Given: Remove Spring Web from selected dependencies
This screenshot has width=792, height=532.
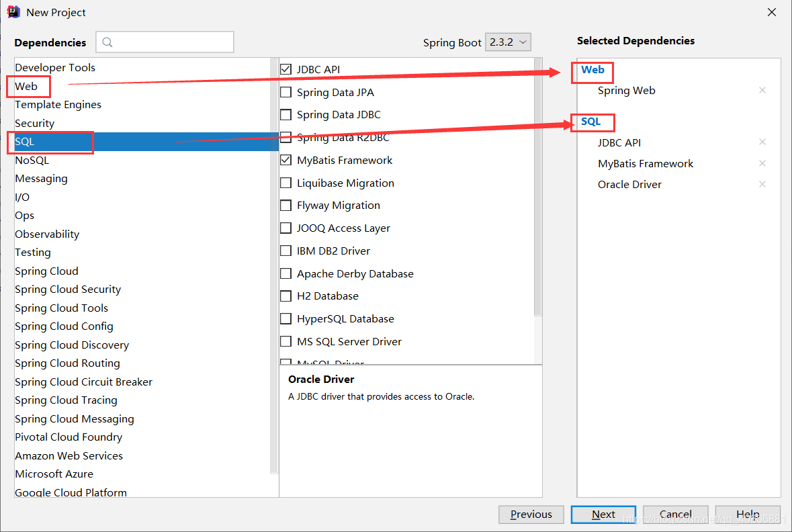Looking at the screenshot, I should click(762, 91).
